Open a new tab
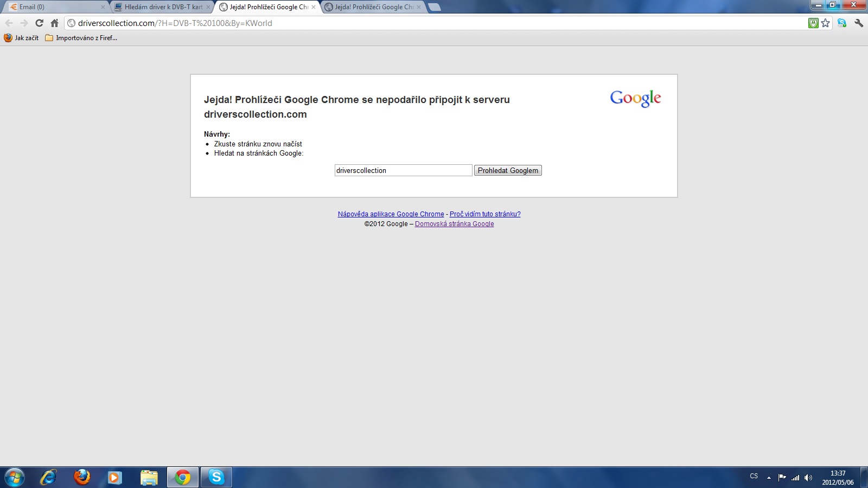The image size is (868, 488). [x=435, y=7]
